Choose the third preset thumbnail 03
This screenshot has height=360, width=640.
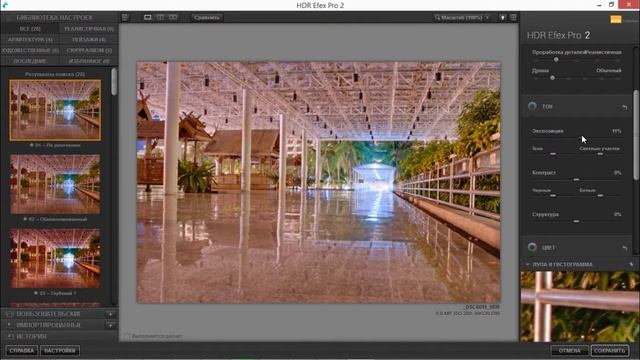[x=55, y=258]
